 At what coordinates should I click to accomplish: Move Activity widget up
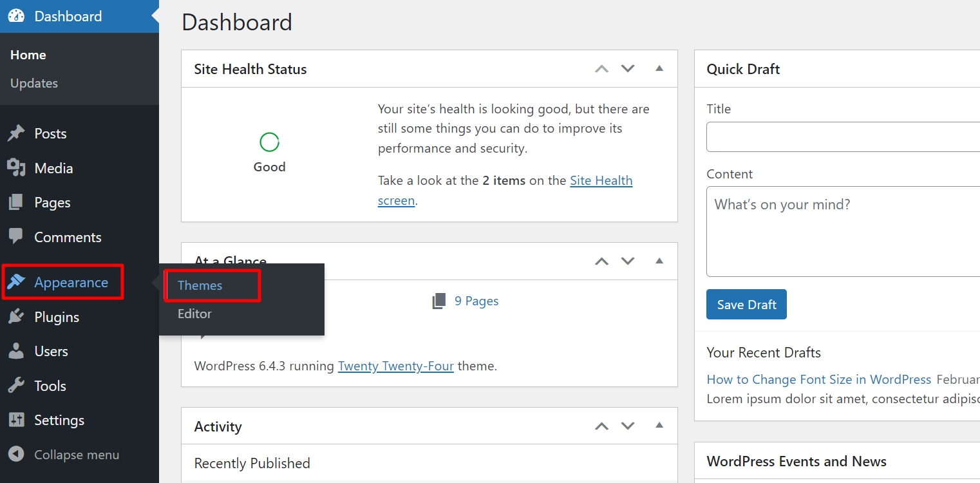(x=601, y=426)
